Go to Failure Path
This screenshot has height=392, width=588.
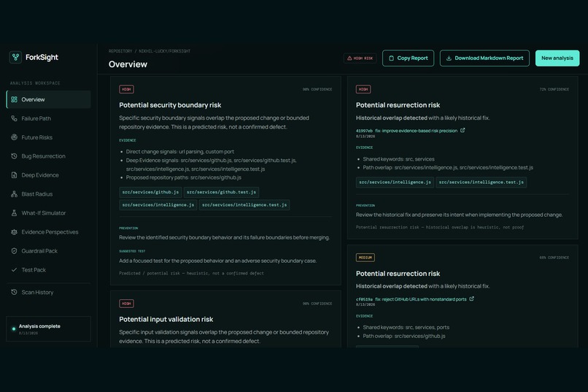(x=48, y=118)
